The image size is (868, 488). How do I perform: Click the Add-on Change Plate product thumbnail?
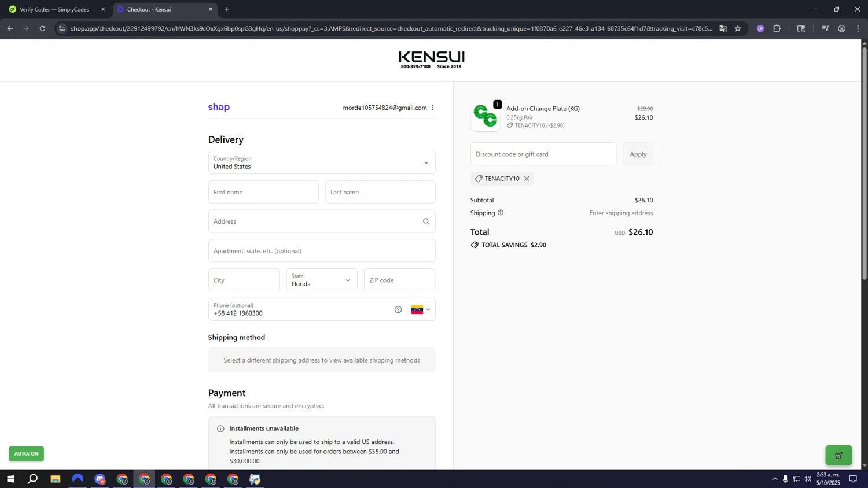pyautogui.click(x=486, y=116)
